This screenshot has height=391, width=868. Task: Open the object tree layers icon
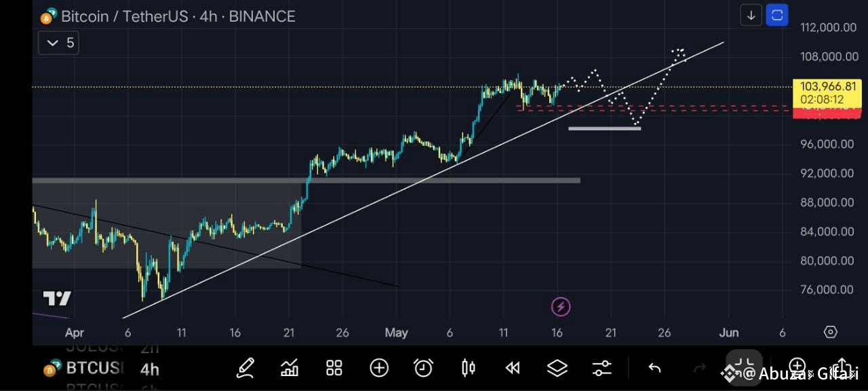pyautogui.click(x=557, y=368)
